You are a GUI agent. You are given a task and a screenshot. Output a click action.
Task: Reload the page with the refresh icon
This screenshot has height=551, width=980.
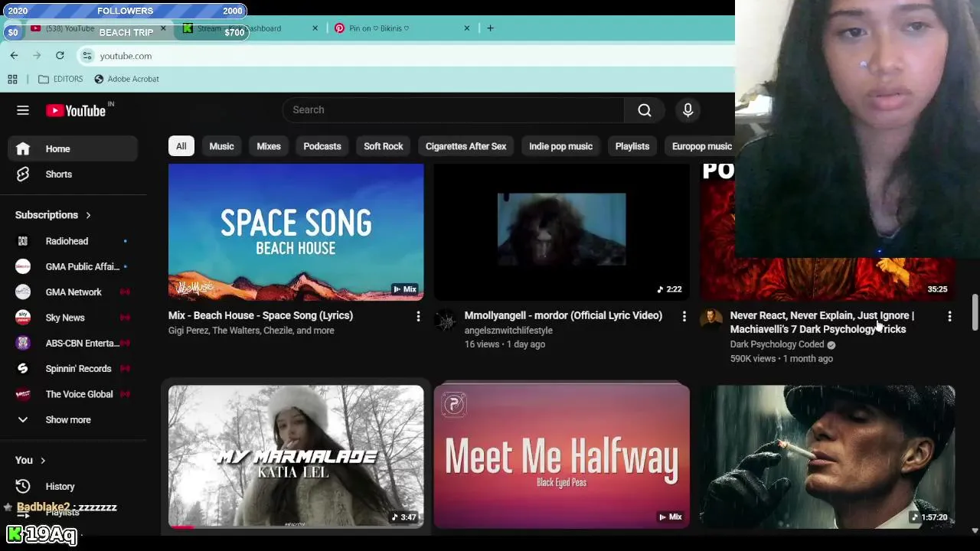60,55
